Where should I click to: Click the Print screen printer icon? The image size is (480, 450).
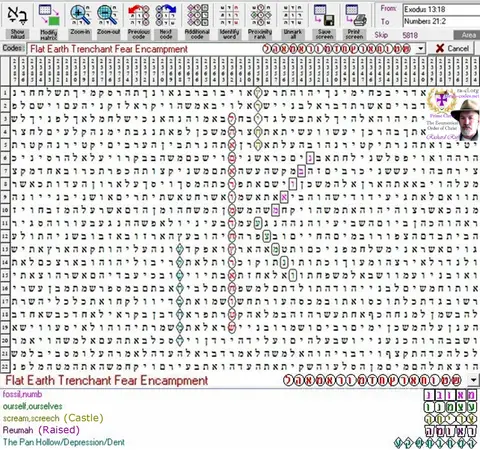[355, 15]
